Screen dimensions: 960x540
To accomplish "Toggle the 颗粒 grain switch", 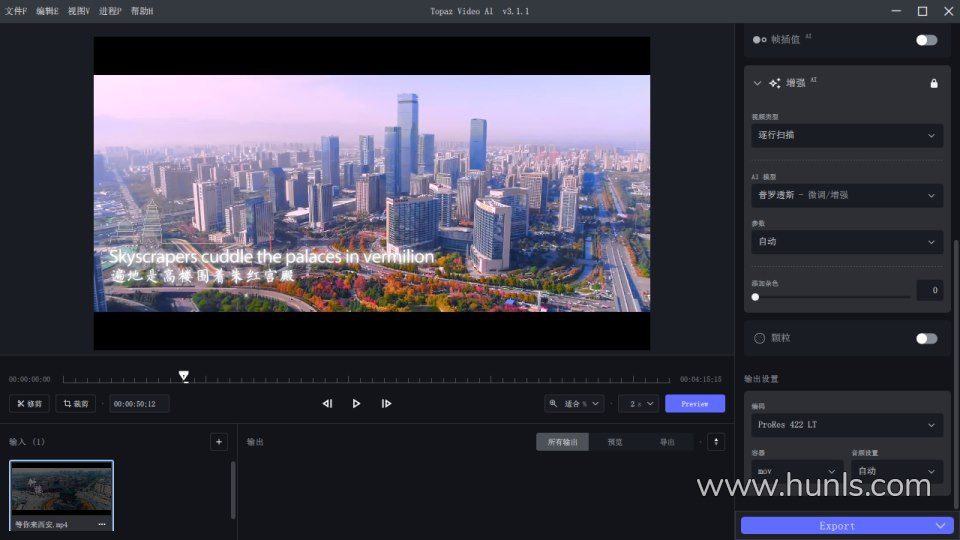I will click(926, 339).
